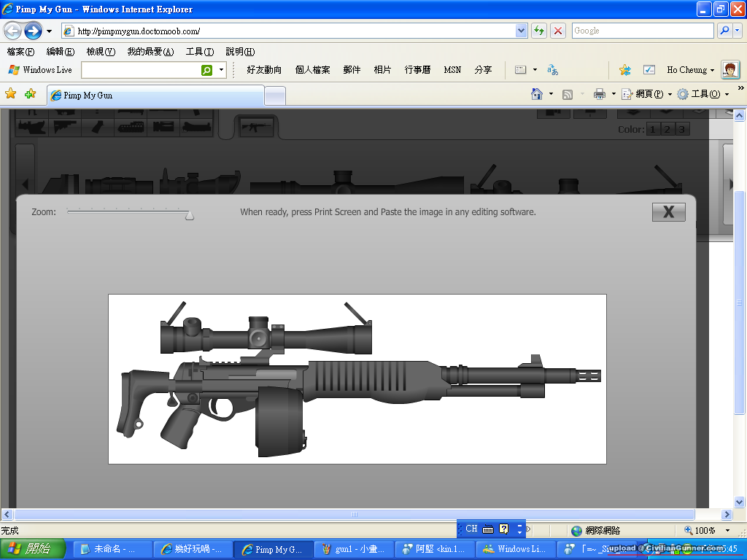The height and width of the screenshot is (560, 747).
Task: Close the preview overlay with X button
Action: pyautogui.click(x=668, y=212)
